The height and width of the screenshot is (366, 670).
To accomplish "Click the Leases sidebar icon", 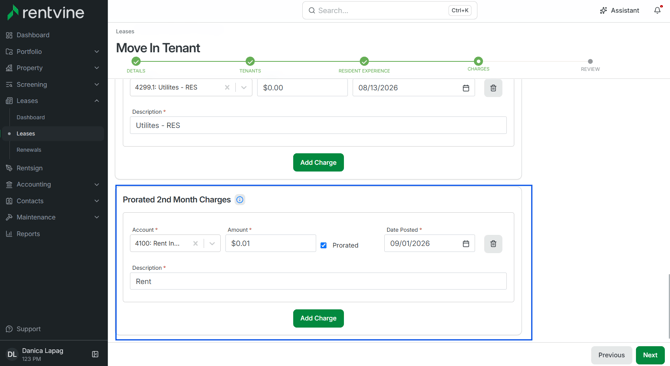I will pyautogui.click(x=9, y=101).
